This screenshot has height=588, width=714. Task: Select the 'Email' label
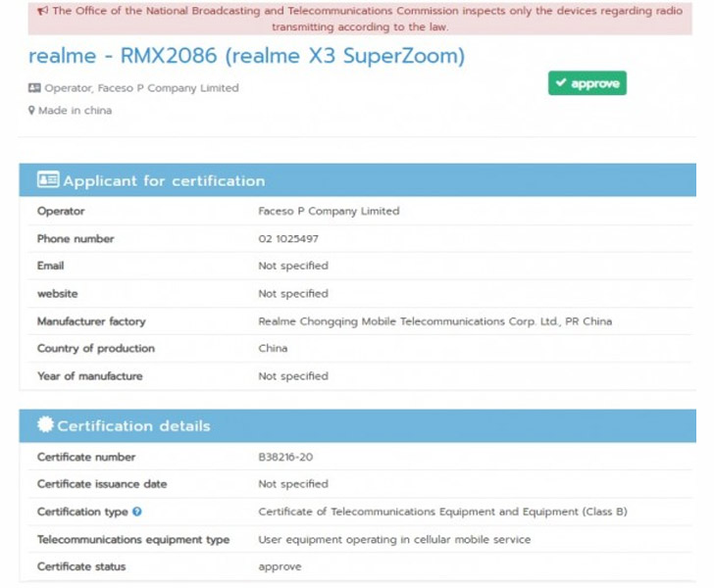[51, 266]
